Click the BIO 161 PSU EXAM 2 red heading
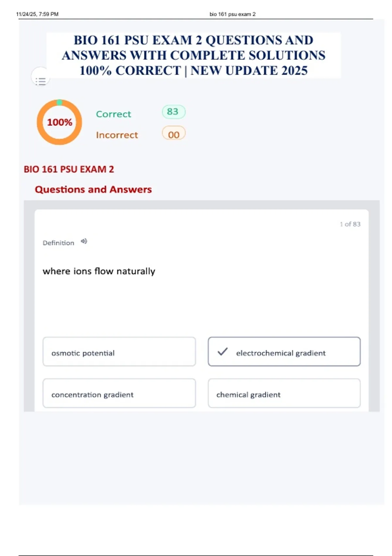This screenshot has width=392, height=556. click(x=69, y=169)
